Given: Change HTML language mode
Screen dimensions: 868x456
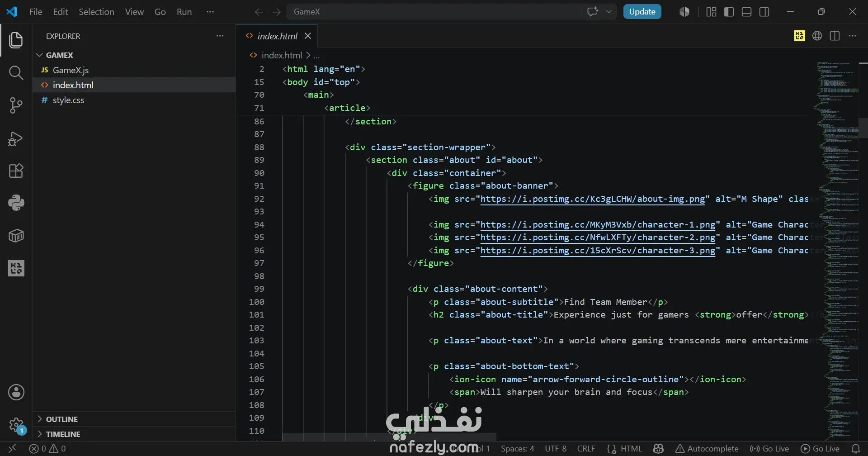Looking at the screenshot, I should pos(631,448).
